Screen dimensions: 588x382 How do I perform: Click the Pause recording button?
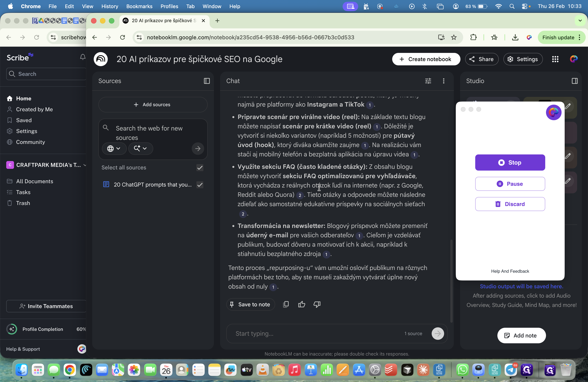[510, 184]
